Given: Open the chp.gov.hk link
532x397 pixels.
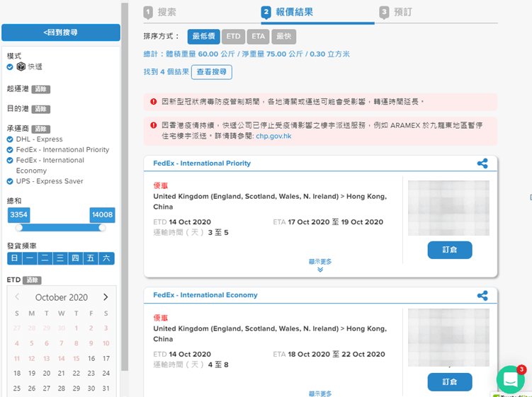Looking at the screenshot, I should [x=273, y=136].
